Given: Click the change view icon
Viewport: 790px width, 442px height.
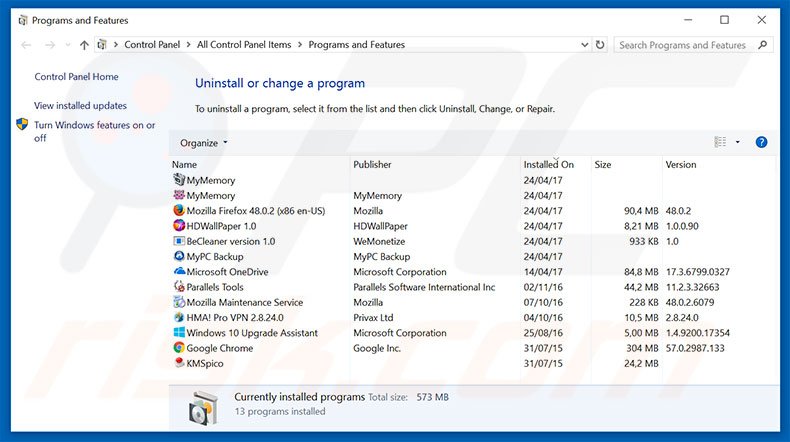Looking at the screenshot, I should tap(720, 142).
